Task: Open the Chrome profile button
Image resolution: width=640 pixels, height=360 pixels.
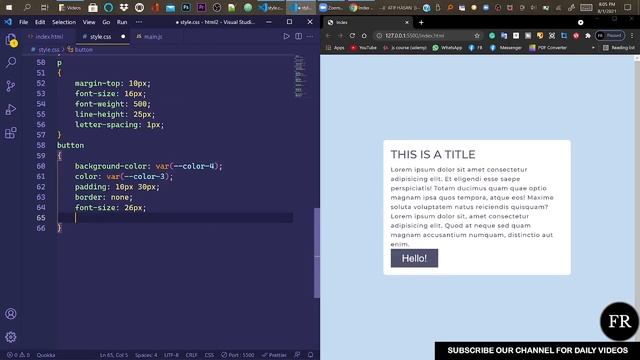Action: point(610,36)
